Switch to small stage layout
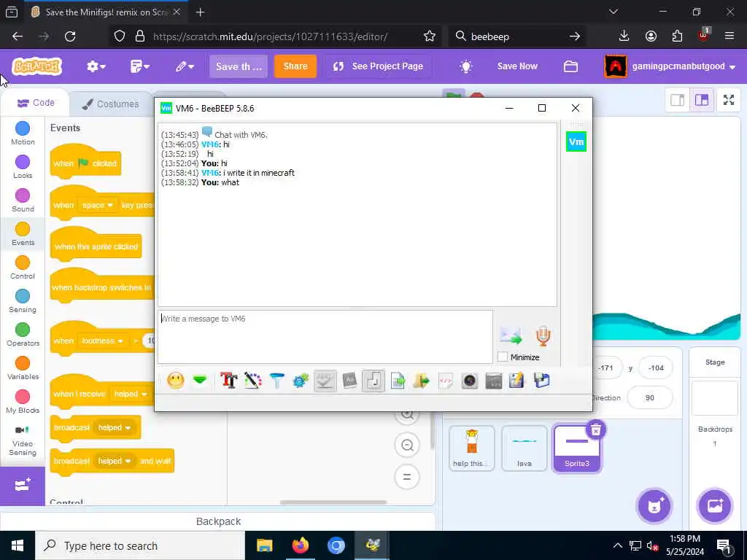 (x=677, y=100)
